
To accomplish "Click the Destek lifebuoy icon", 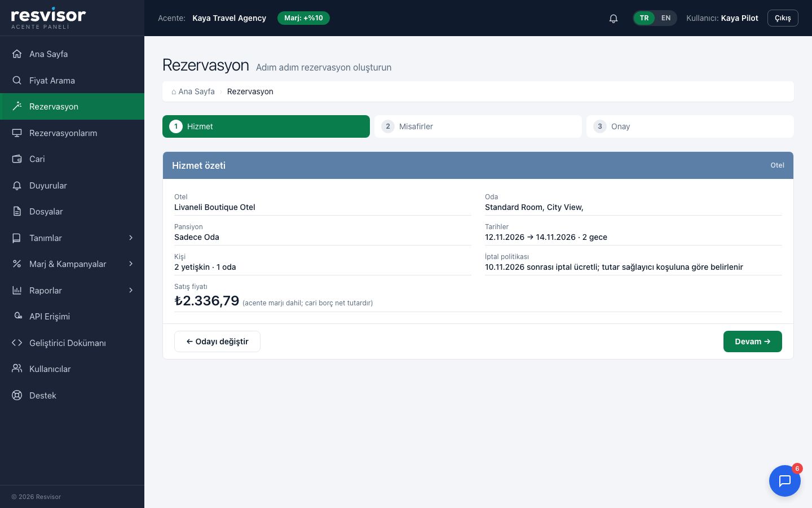I will coord(17,395).
